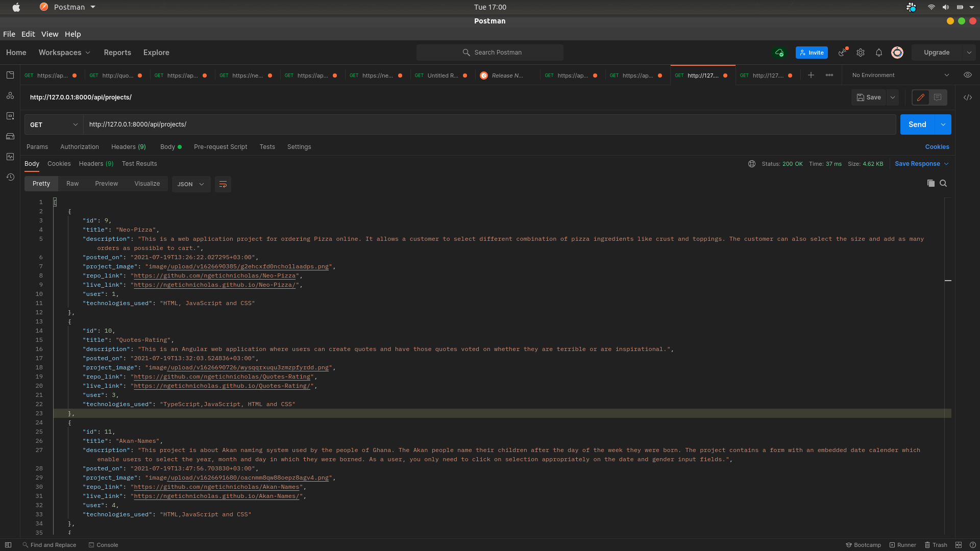980x551 pixels.
Task: Open the No Environment selector
Action: click(x=901, y=75)
